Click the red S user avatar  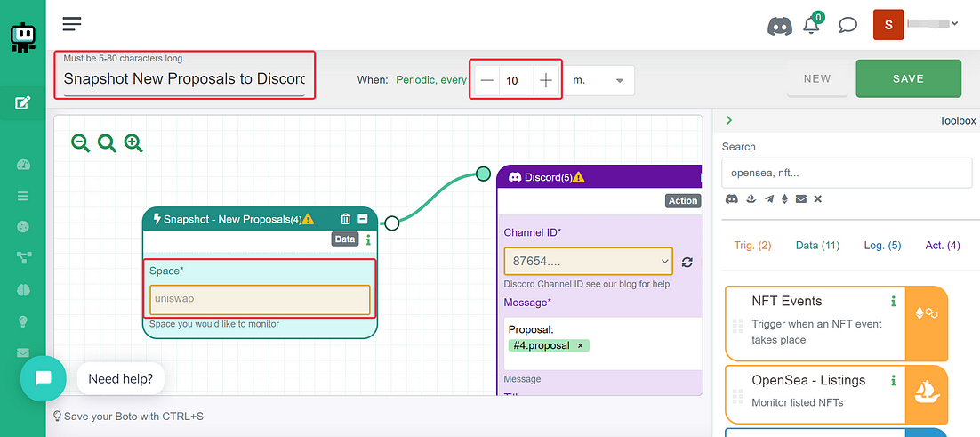coord(888,25)
